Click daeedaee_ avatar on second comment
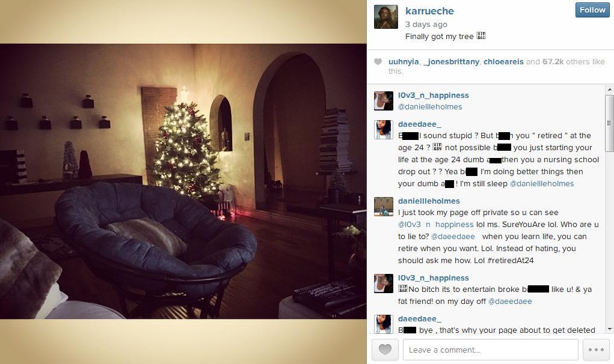614x364 pixels. point(383,130)
